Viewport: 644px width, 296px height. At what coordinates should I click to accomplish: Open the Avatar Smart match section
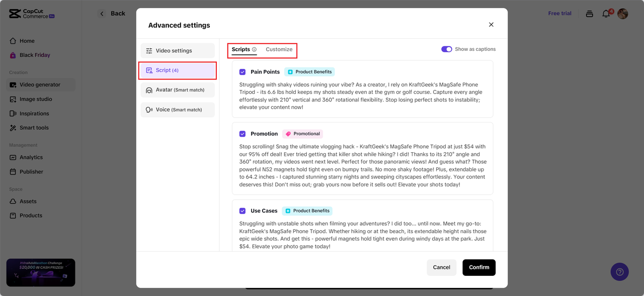pyautogui.click(x=178, y=90)
